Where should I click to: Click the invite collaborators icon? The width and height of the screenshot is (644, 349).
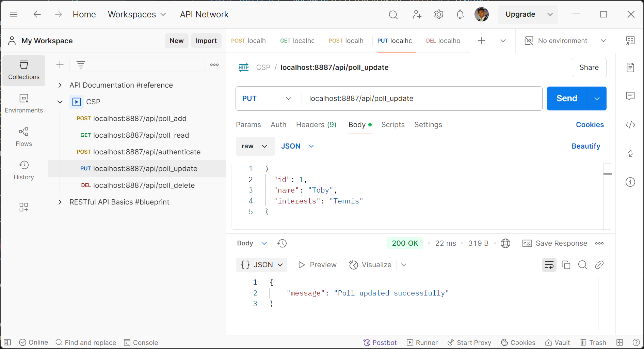(417, 14)
